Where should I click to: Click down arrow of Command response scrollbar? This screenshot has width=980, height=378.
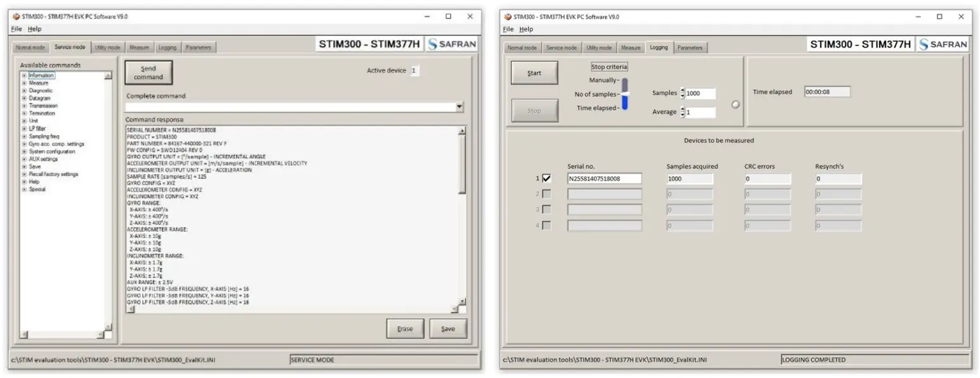(x=462, y=301)
